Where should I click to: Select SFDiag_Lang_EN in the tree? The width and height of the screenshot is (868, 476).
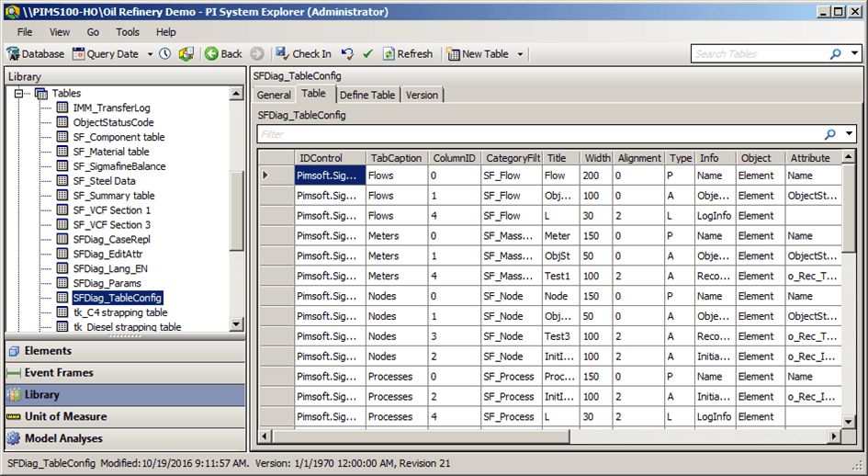pos(110,268)
